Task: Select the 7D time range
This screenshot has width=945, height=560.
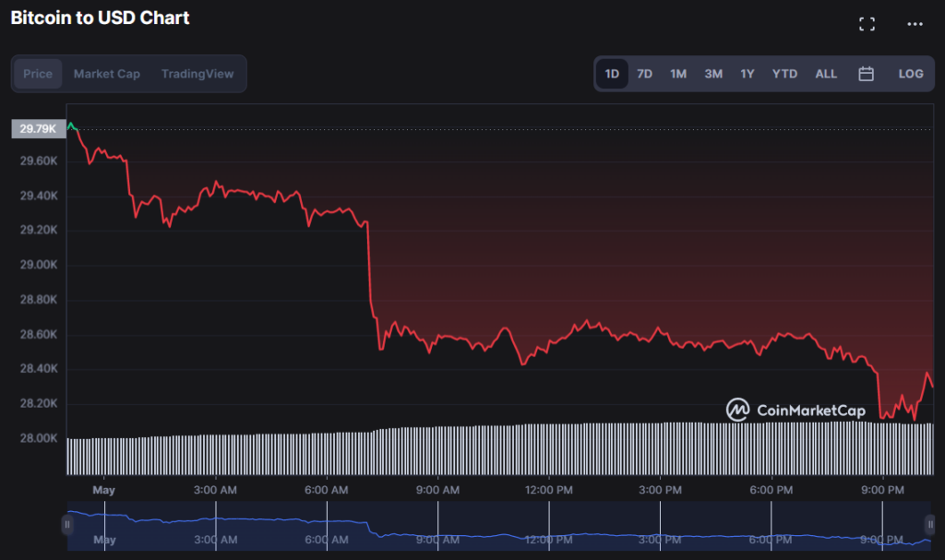Action: pos(644,73)
